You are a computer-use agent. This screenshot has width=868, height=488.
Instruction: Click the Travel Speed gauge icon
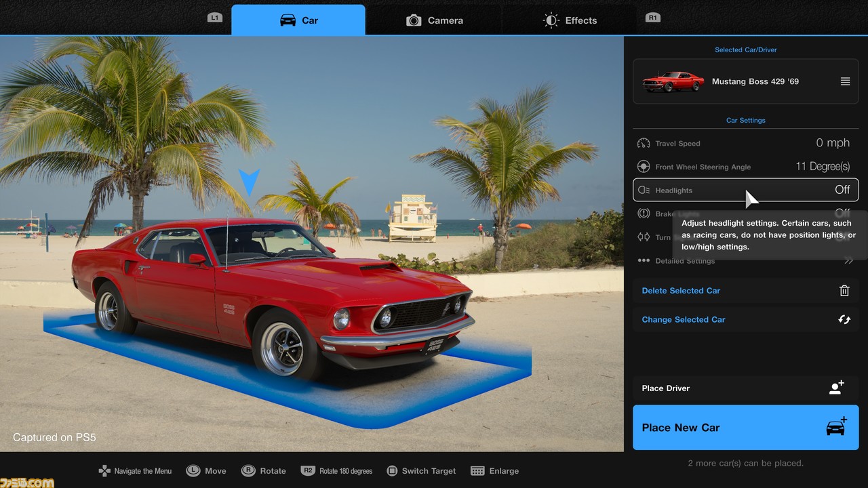click(x=644, y=143)
